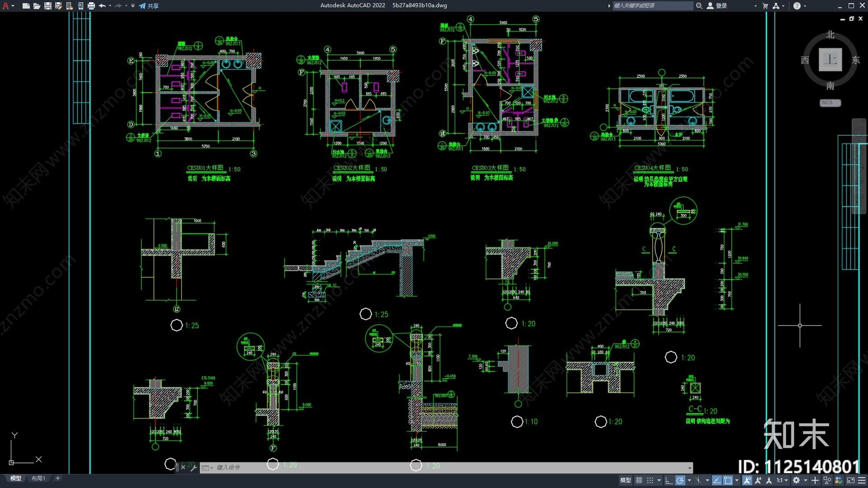Click the isolate objects shapes icon
The height and width of the screenshot is (488, 868).
pyautogui.click(x=827, y=480)
